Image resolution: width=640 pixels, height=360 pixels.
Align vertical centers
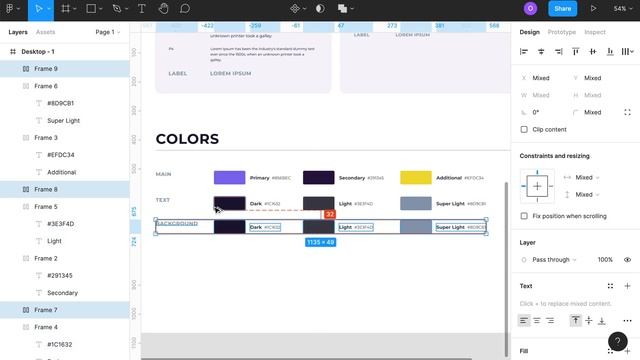pyautogui.click(x=593, y=51)
